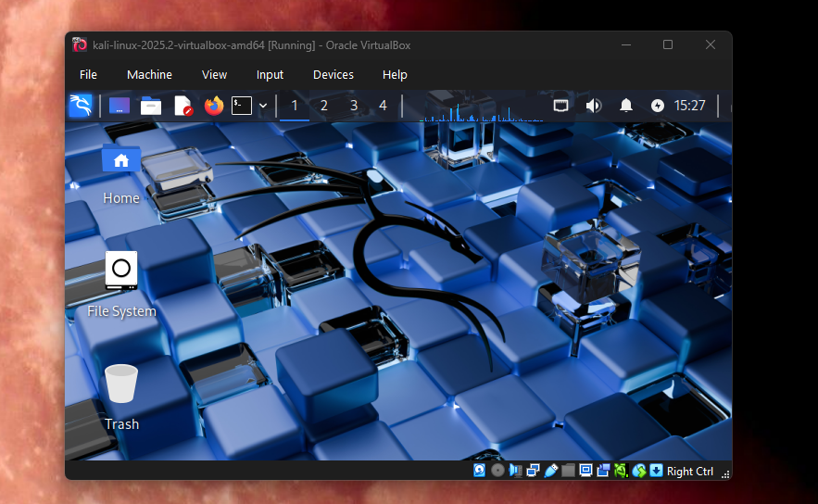This screenshot has height=504, width=818.
Task: Click the optical drive status icon
Action: click(x=497, y=471)
